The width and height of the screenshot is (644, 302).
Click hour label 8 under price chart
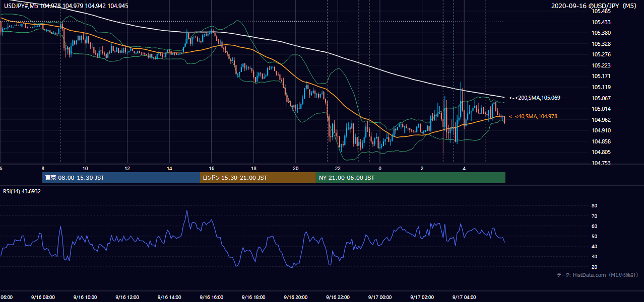[43, 168]
